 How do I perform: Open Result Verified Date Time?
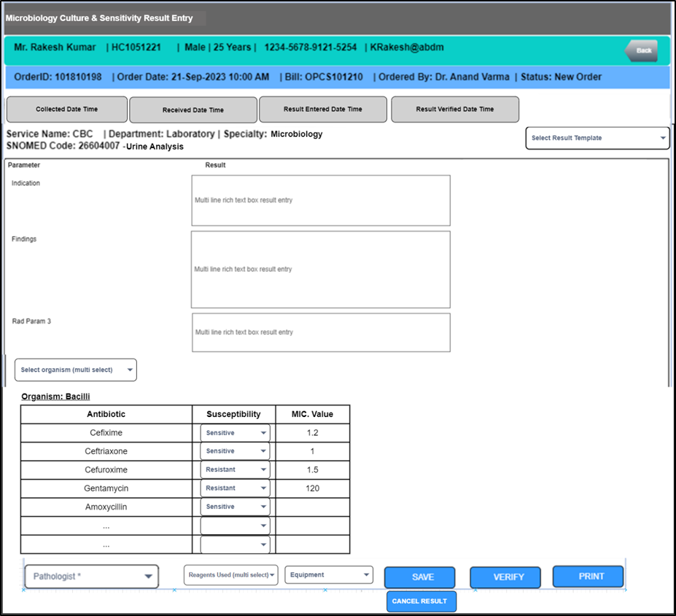pos(455,109)
